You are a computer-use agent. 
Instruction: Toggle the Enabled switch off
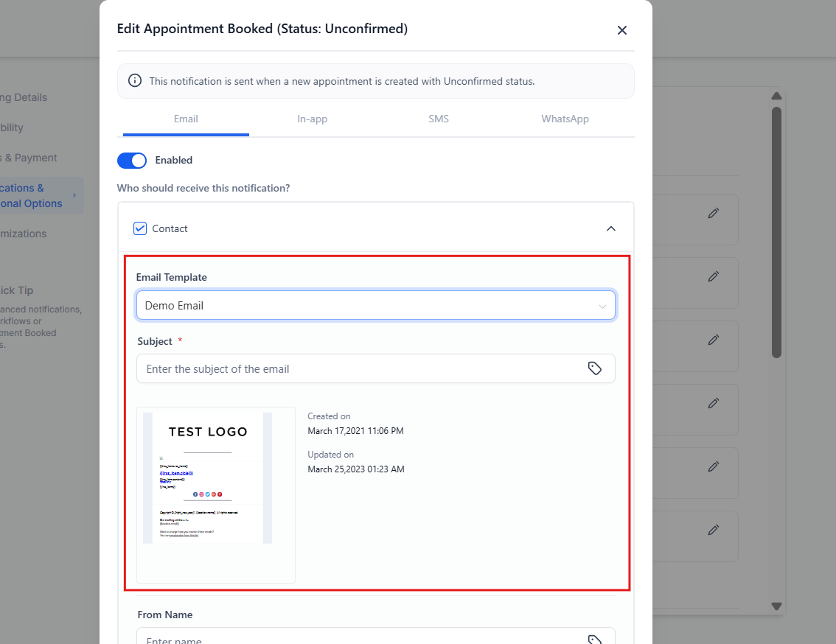click(x=132, y=160)
